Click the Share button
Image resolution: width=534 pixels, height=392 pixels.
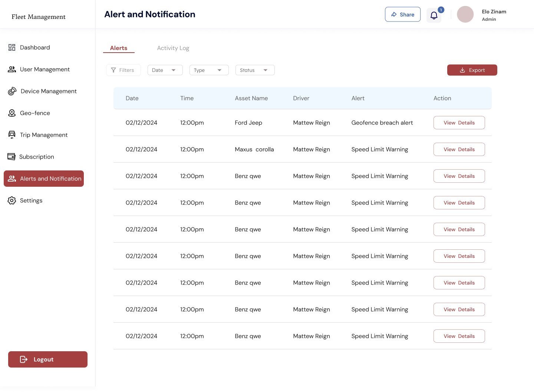coord(403,14)
